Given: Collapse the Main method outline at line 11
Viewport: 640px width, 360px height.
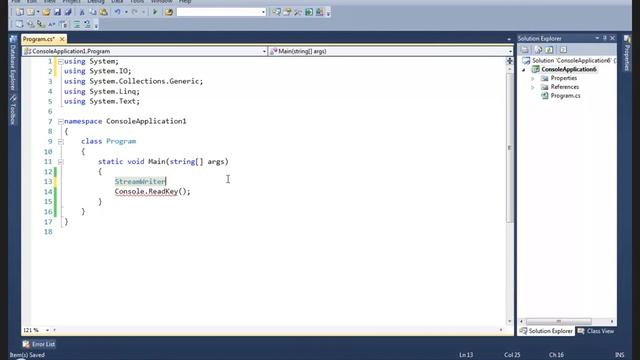Looking at the screenshot, I should pyautogui.click(x=60, y=162).
